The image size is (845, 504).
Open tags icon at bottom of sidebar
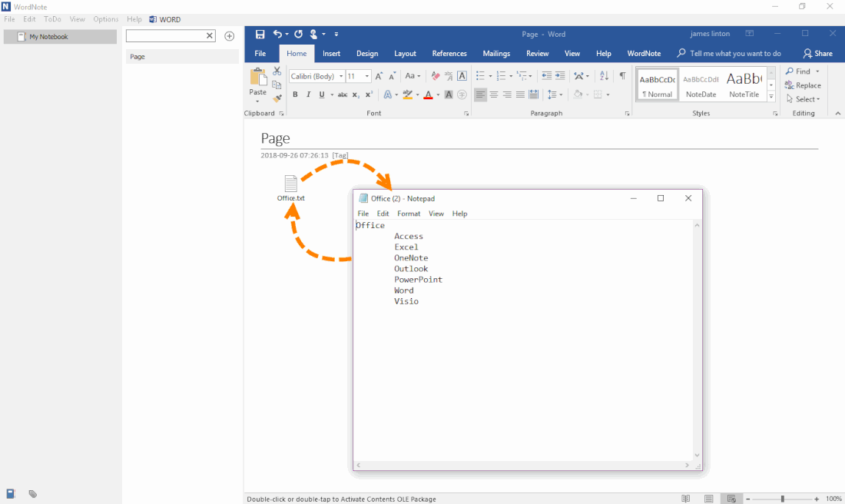point(33,494)
